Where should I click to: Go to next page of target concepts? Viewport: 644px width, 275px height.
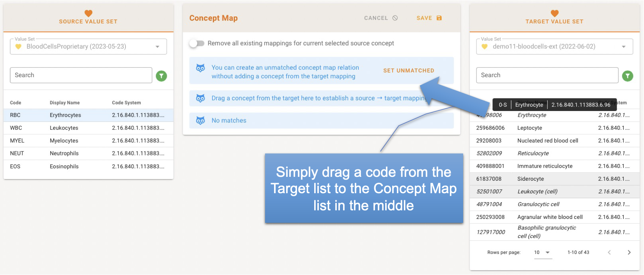point(629,252)
